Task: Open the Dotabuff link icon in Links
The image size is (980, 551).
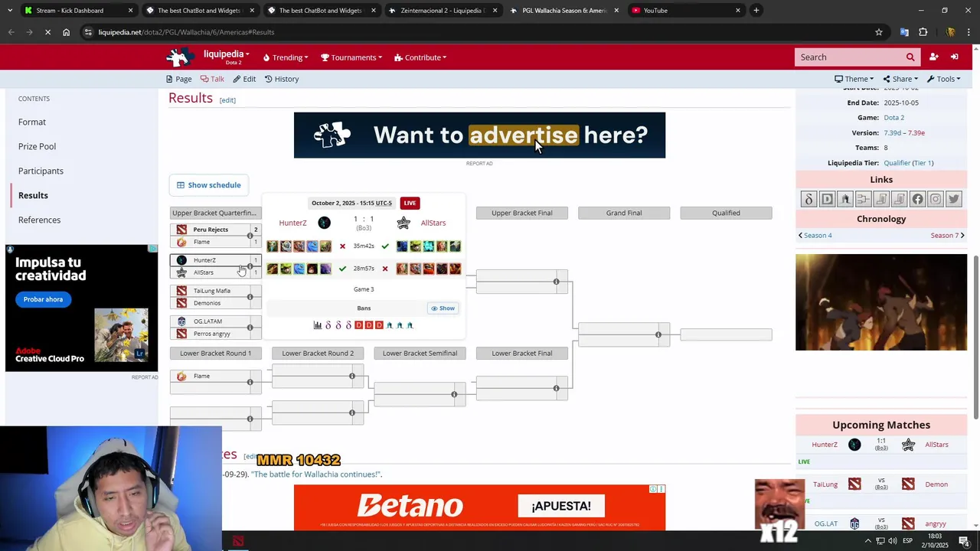Action: [x=827, y=199]
